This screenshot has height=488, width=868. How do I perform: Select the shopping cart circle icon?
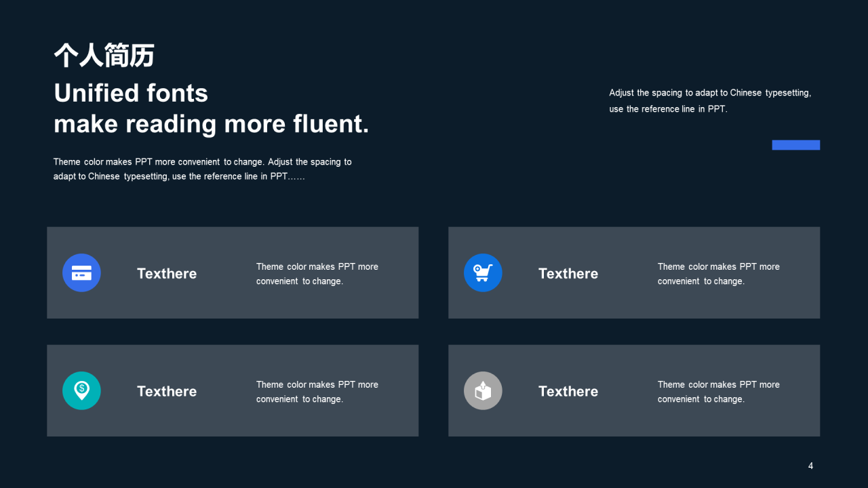tap(483, 272)
